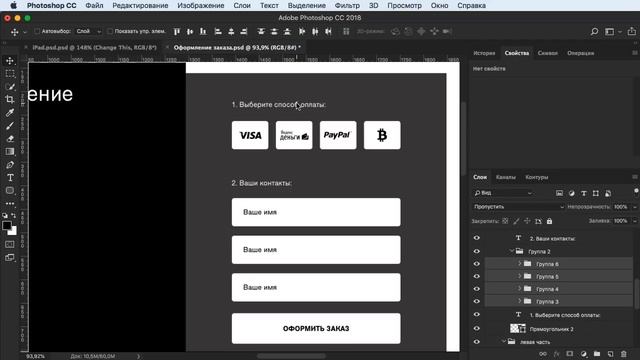
Task: Open search magnifier in options bar
Action: pos(594,31)
